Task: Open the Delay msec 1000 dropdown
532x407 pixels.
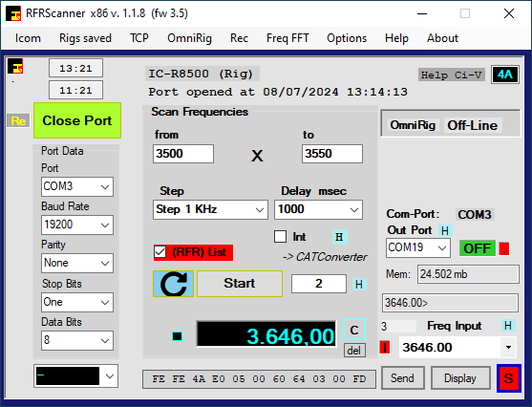Action: 354,210
